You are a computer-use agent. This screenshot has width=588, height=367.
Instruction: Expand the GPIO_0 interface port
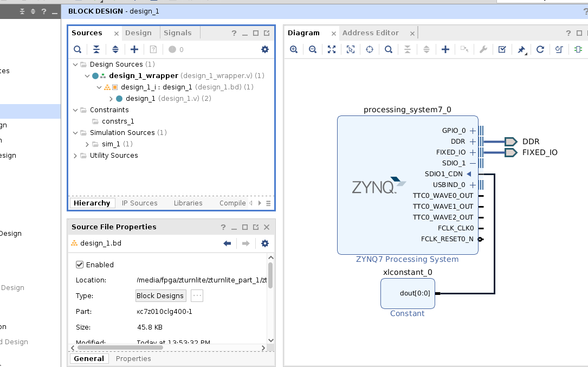click(473, 131)
